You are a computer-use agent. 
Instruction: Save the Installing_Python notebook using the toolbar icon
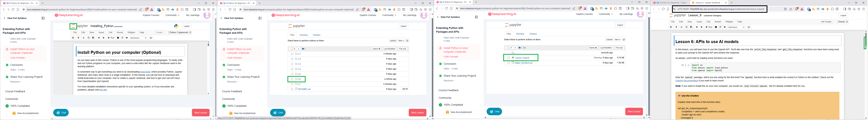click(x=73, y=38)
